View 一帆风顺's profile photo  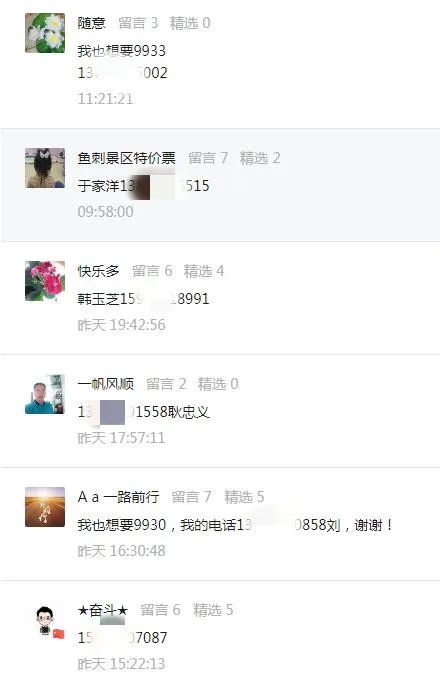pyautogui.click(x=45, y=394)
